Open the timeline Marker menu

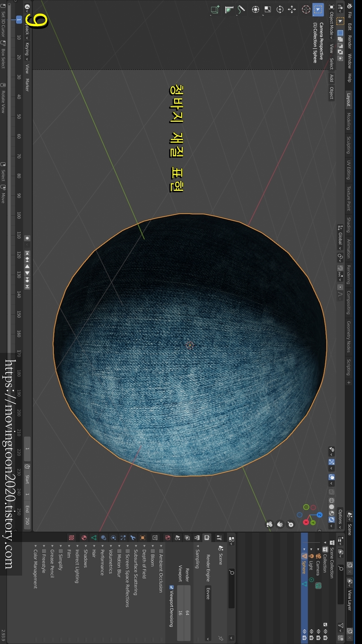[27, 85]
